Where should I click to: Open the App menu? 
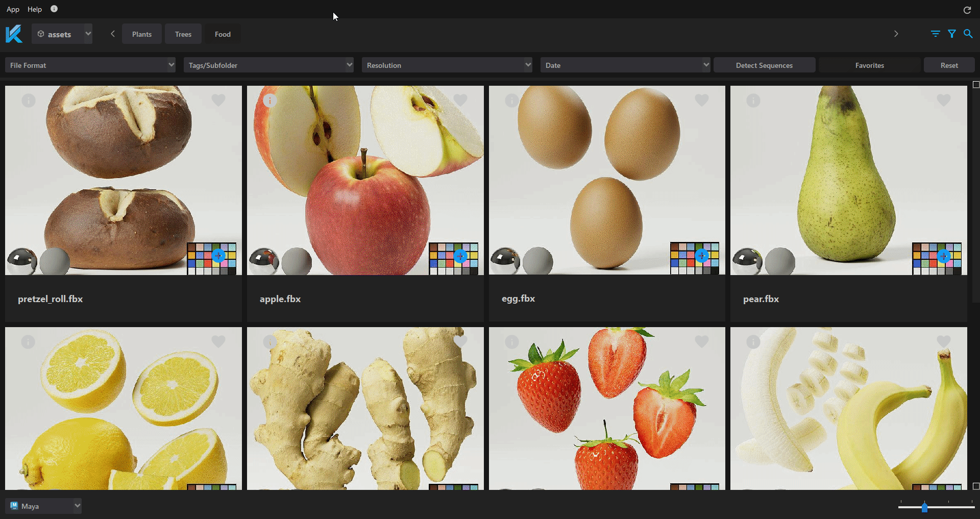click(x=13, y=9)
